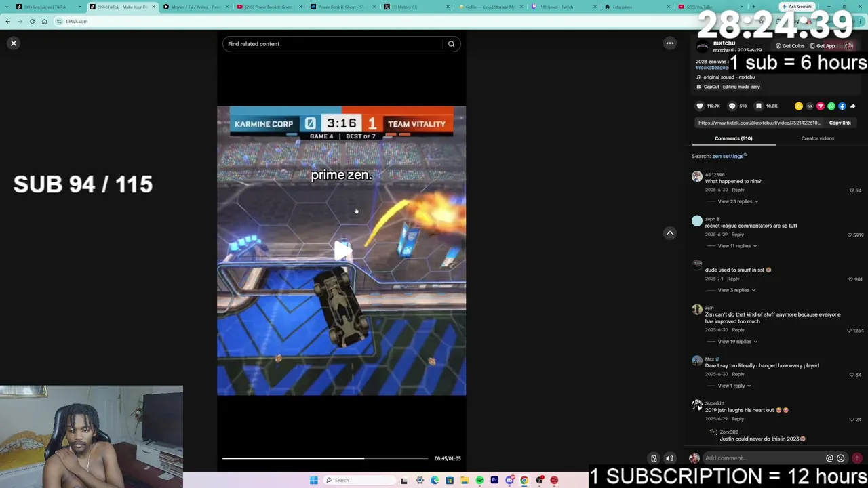The width and height of the screenshot is (868, 488).
Task: Open the original sound - mxtchu link
Action: coord(729,77)
